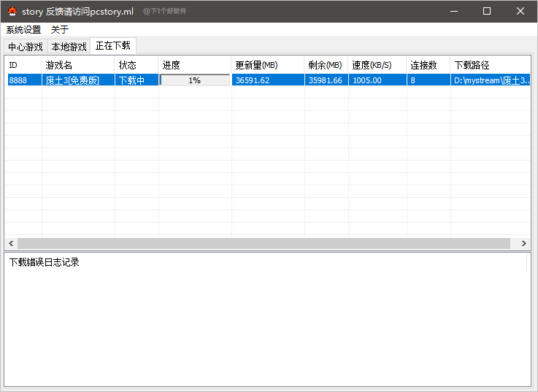
Task: Click the 状态 column header
Action: (x=136, y=65)
